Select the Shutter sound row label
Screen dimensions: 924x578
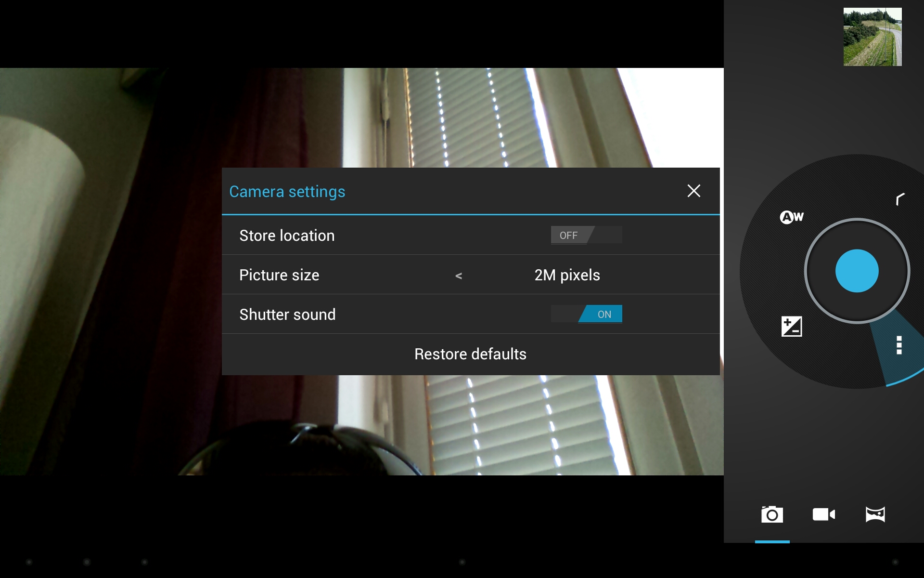tap(287, 315)
